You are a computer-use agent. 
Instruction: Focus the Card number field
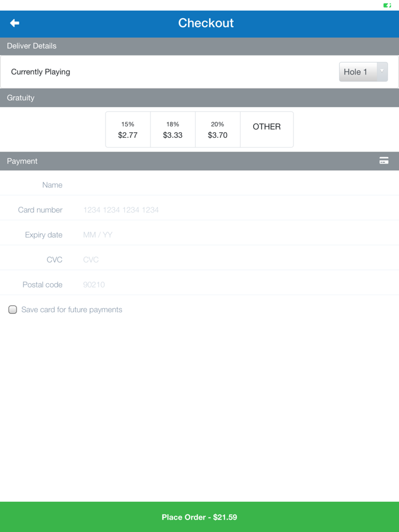point(238,210)
